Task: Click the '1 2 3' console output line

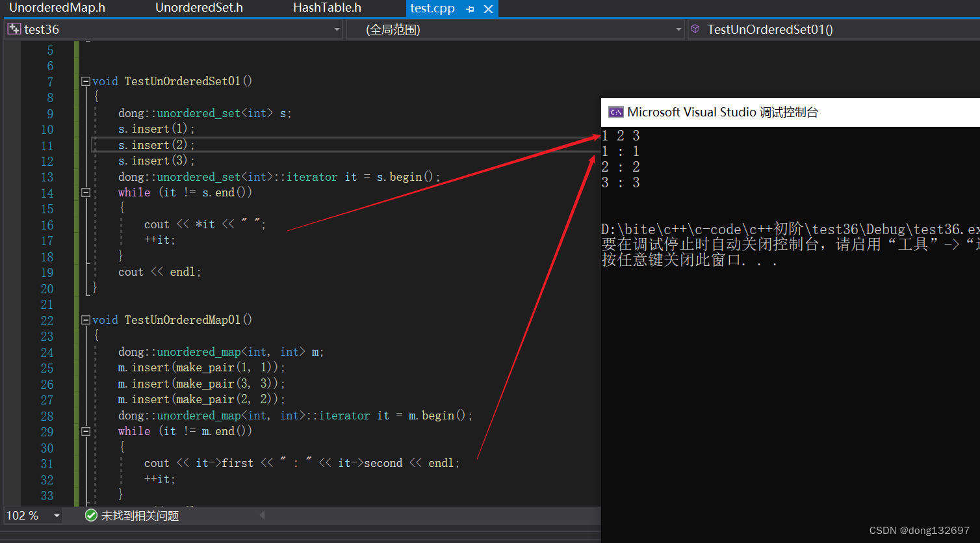Action: tap(621, 135)
